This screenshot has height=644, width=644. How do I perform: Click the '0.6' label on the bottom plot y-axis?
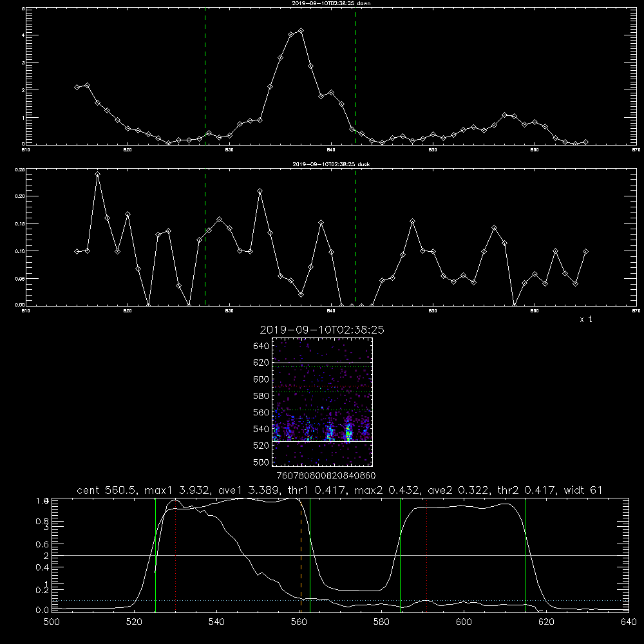coord(43,544)
